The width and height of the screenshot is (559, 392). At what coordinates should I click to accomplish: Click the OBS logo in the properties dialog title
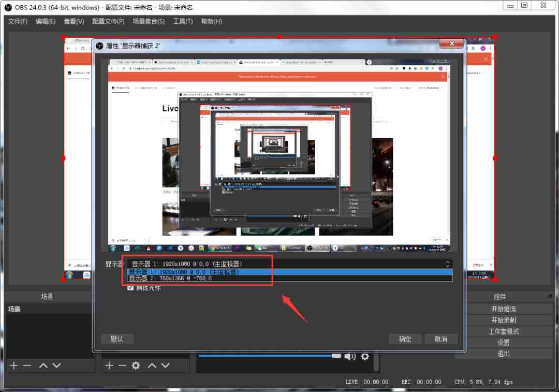click(x=99, y=46)
